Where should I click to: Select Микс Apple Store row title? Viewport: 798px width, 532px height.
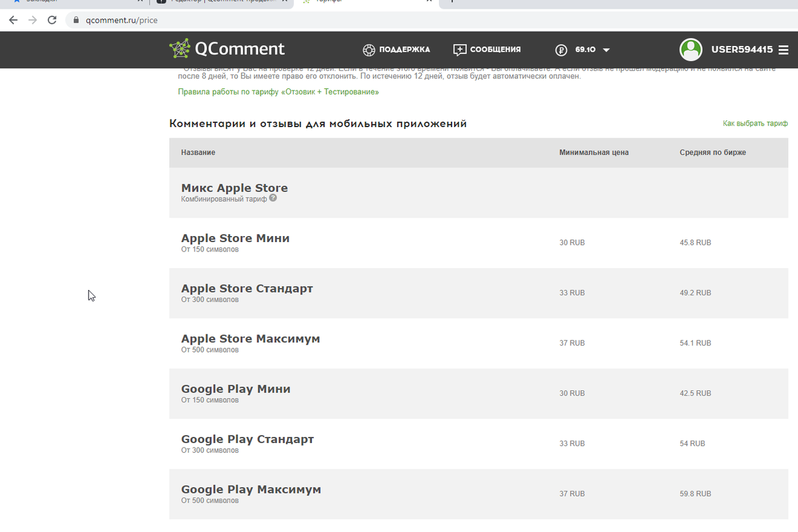[x=234, y=188]
